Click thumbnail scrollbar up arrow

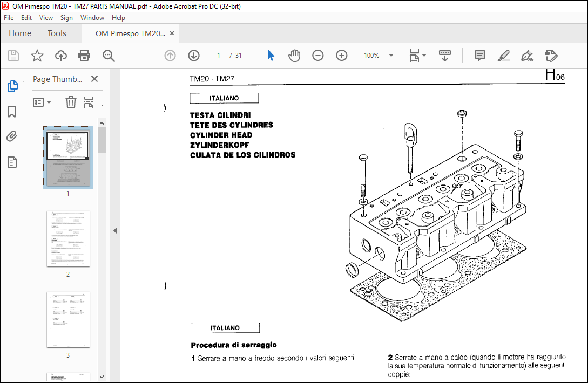click(102, 123)
